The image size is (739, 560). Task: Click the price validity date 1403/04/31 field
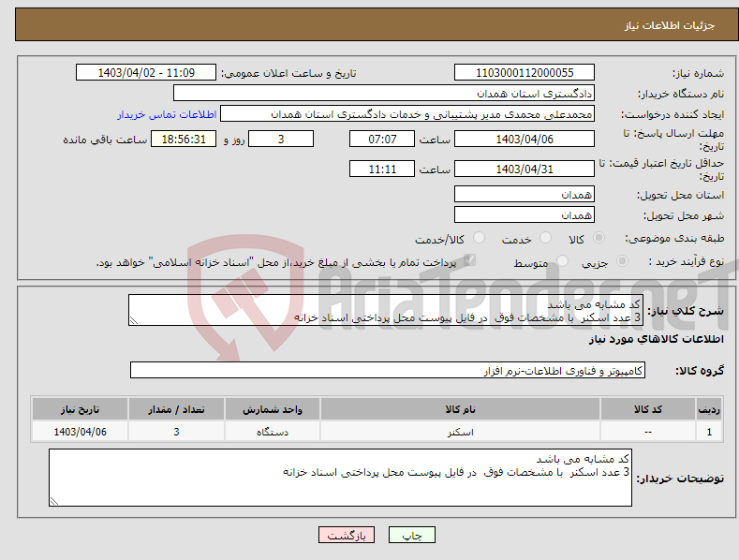[x=525, y=169]
